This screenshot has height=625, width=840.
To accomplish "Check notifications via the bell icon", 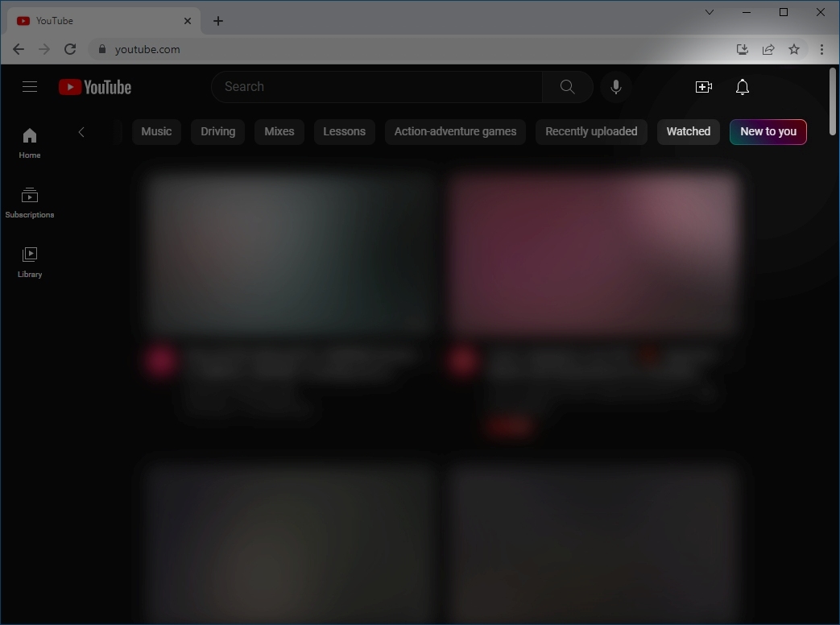I will coord(742,86).
